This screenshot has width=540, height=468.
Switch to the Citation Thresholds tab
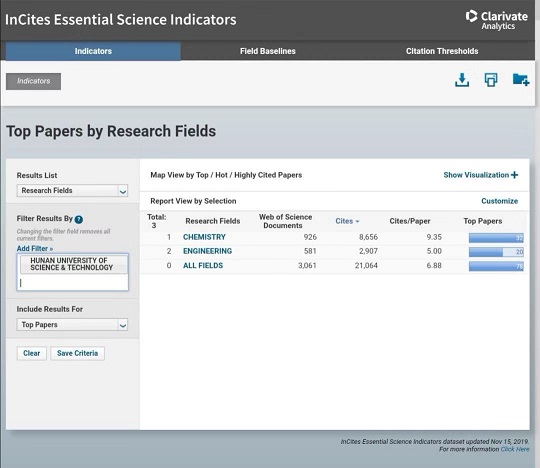(x=442, y=51)
